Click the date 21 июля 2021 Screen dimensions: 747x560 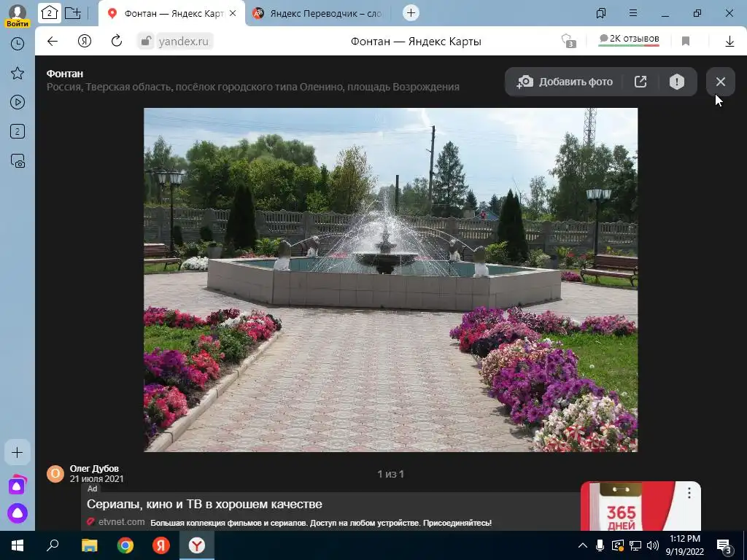click(97, 479)
